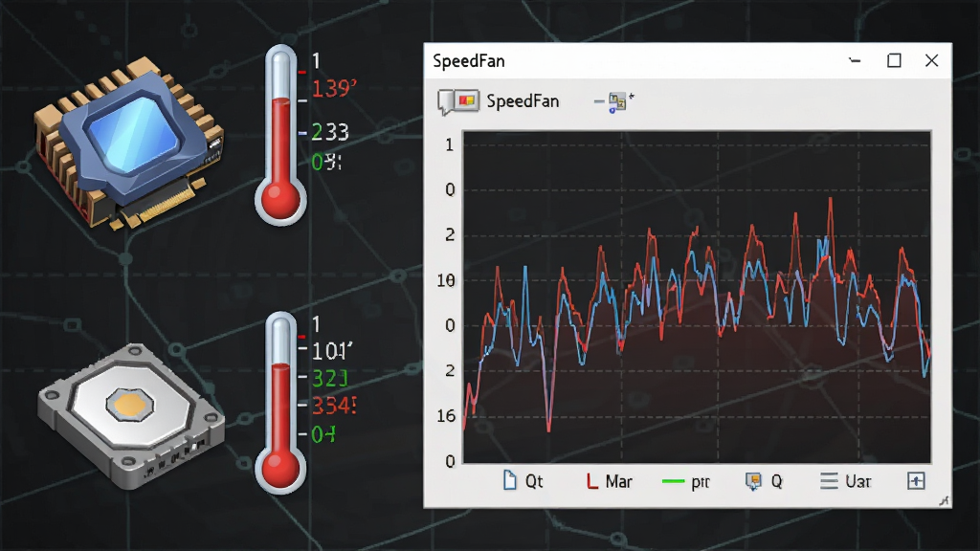This screenshot has height=551, width=980.
Task: Click the red 334 reading
Action: 334,406
